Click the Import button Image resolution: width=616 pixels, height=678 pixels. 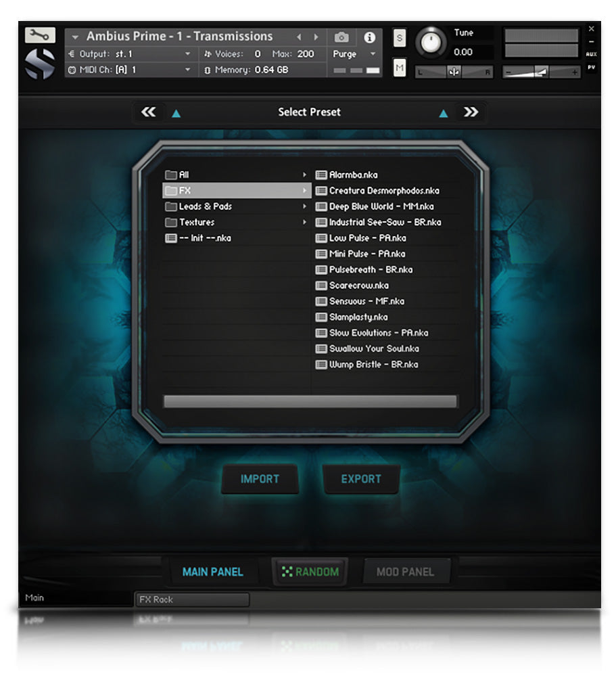(x=260, y=479)
